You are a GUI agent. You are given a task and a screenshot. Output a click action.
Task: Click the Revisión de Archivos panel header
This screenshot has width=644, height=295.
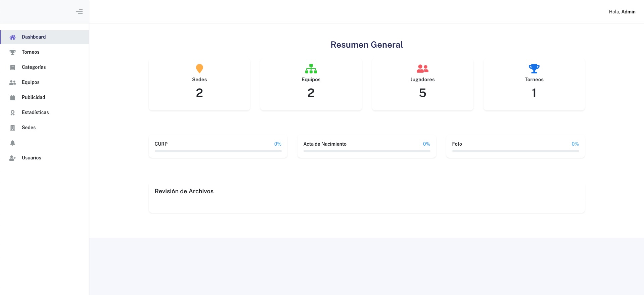184,191
